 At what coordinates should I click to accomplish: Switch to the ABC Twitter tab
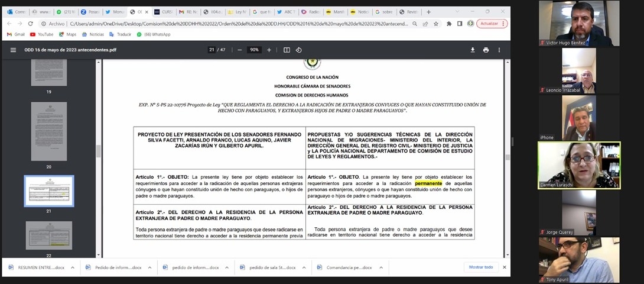[287, 12]
